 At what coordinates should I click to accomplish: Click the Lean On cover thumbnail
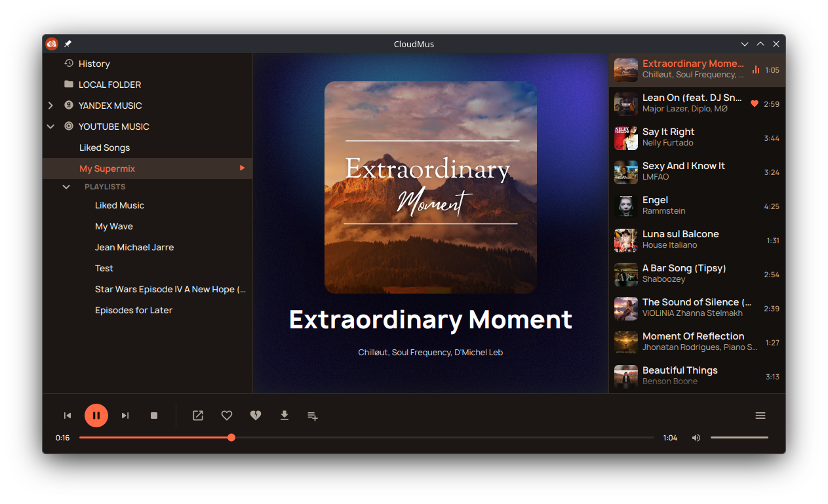[x=626, y=104]
